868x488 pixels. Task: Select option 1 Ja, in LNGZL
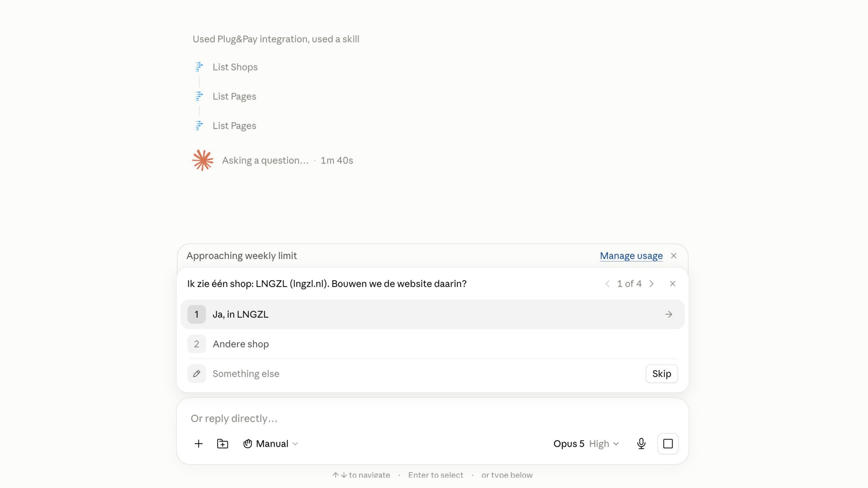point(432,314)
